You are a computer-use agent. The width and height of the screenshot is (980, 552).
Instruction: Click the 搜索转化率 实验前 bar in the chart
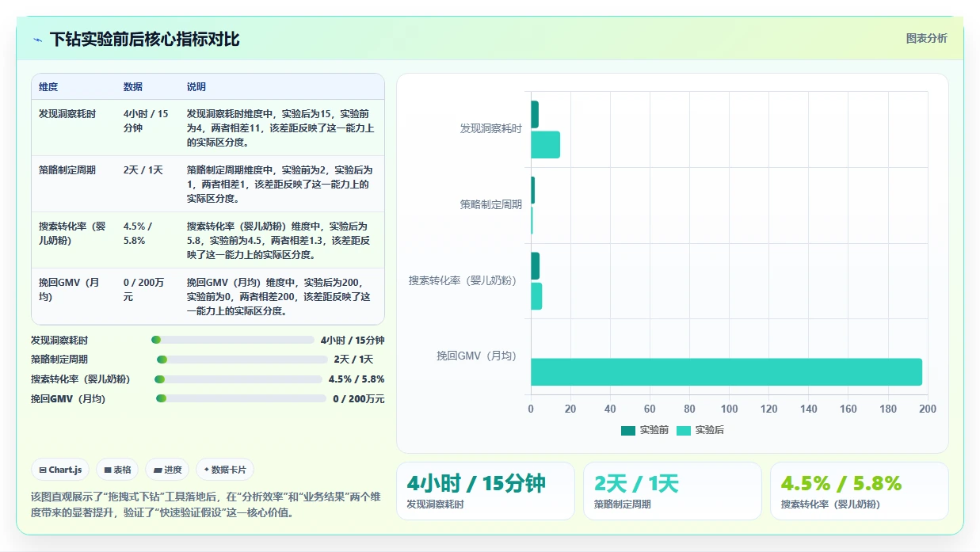pos(536,266)
